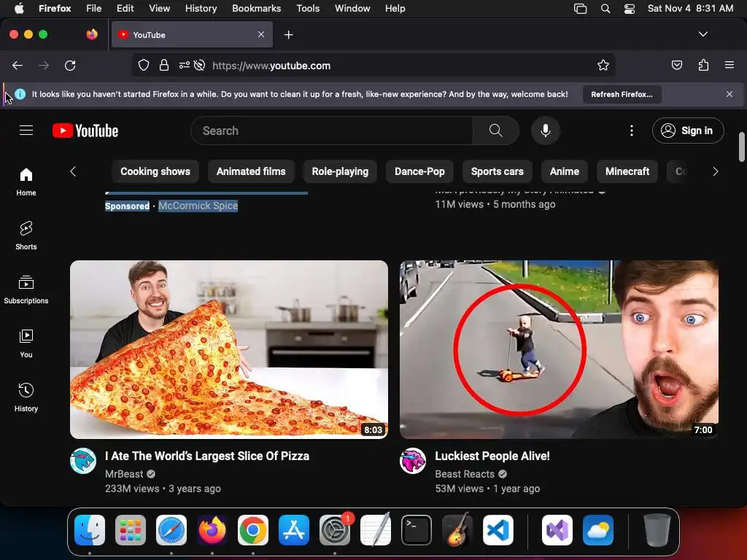Select the Cooking shows chip
Image resolution: width=747 pixels, height=560 pixels.
coord(155,171)
